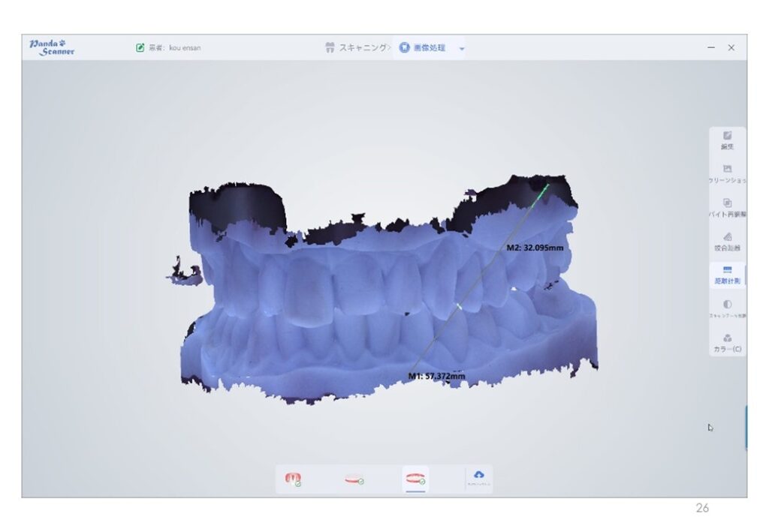The image size is (769, 532).
Task: Select the bite re-analysis tool (バイト再解析)
Action: tap(727, 208)
